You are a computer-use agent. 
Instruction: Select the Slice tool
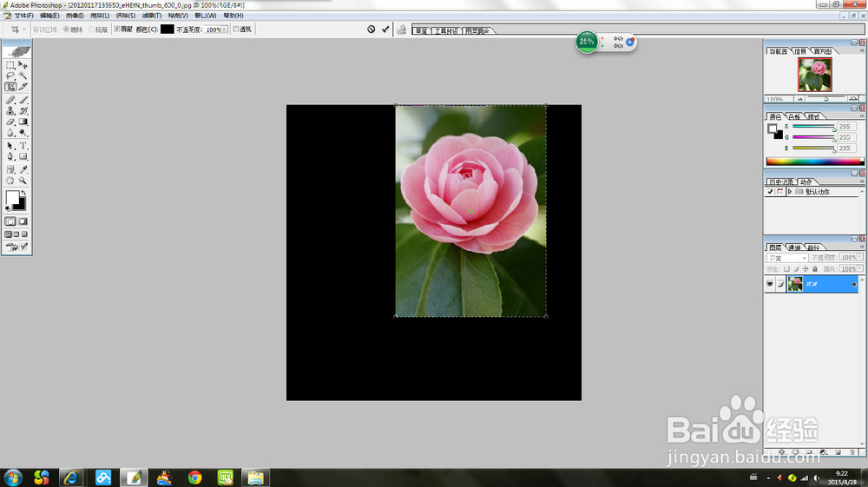point(23,86)
